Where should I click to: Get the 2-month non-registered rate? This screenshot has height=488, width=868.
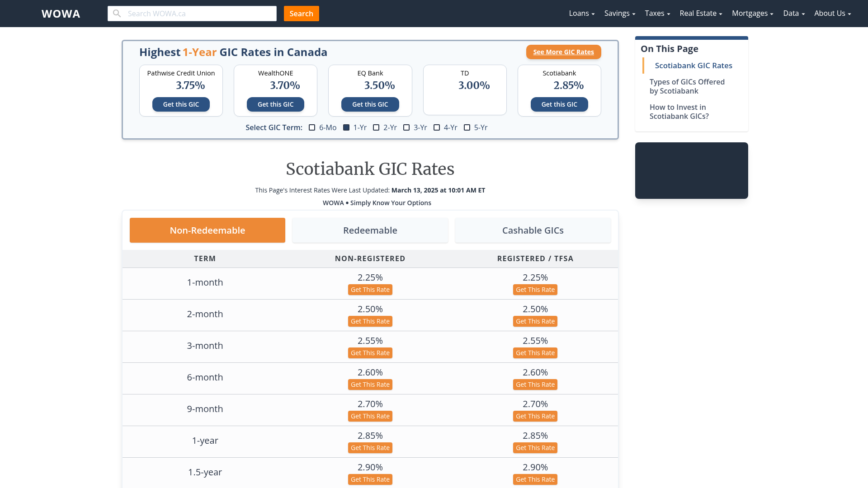(370, 321)
